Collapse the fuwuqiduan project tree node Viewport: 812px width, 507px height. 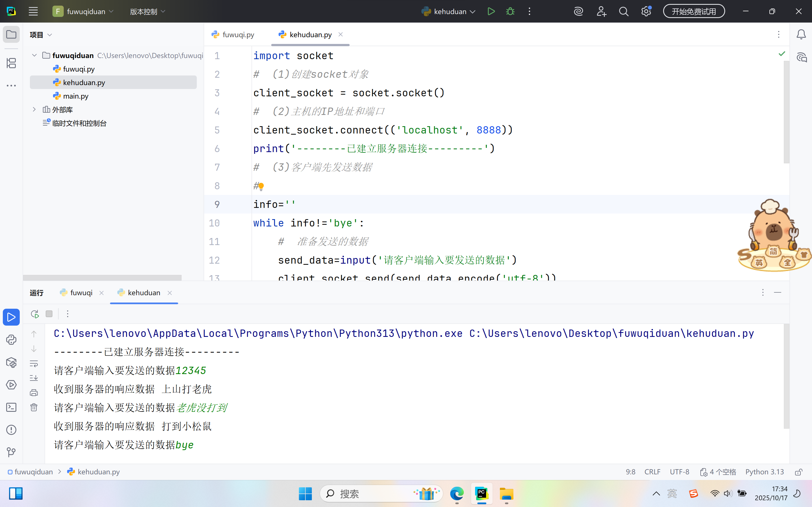(x=34, y=55)
